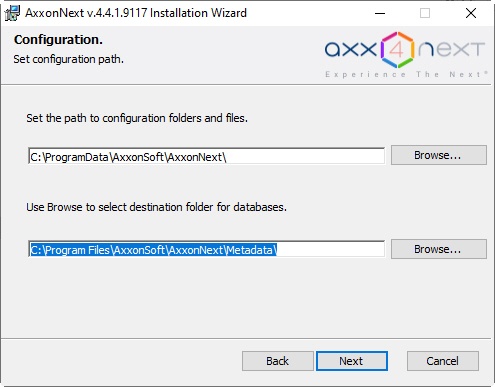Click the colorful hexagon 4 logo
Image resolution: width=495 pixels, height=387 pixels.
397,50
